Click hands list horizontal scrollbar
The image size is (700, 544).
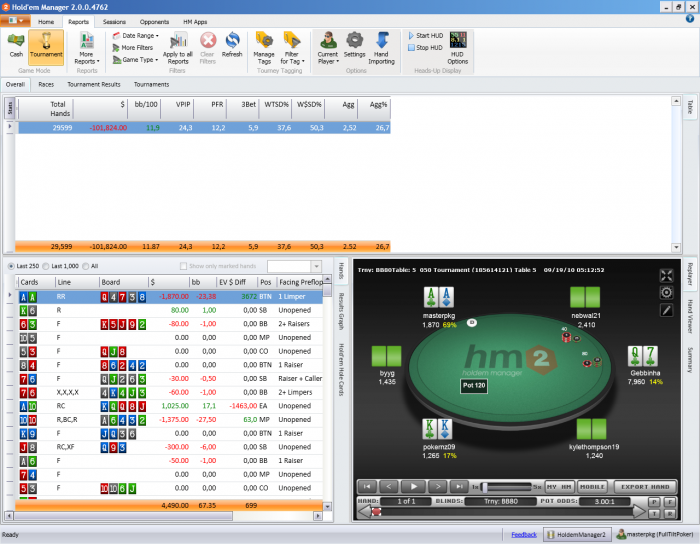122,516
